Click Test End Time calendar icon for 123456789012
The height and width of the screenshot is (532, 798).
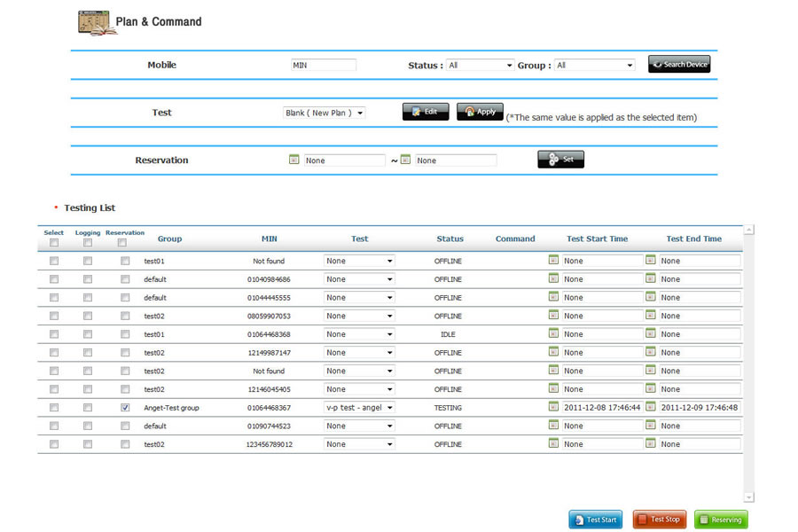[x=650, y=444]
